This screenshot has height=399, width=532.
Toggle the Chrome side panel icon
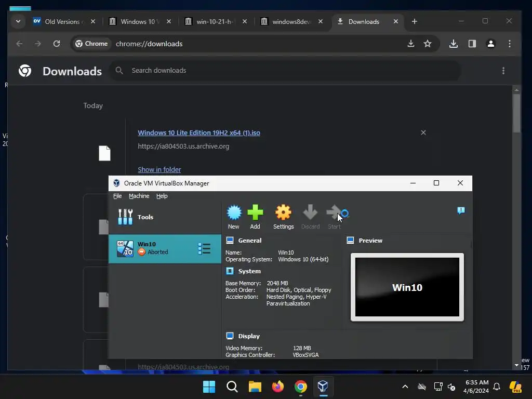point(472,44)
